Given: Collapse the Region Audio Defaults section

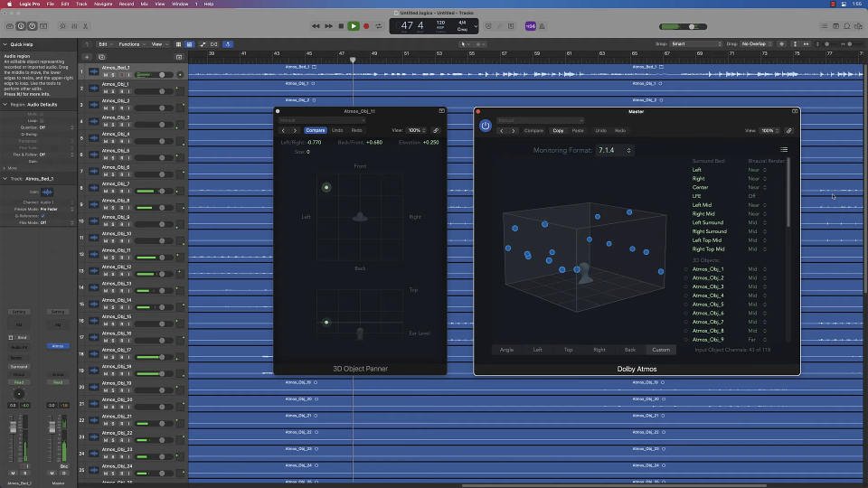Looking at the screenshot, I should (5, 104).
